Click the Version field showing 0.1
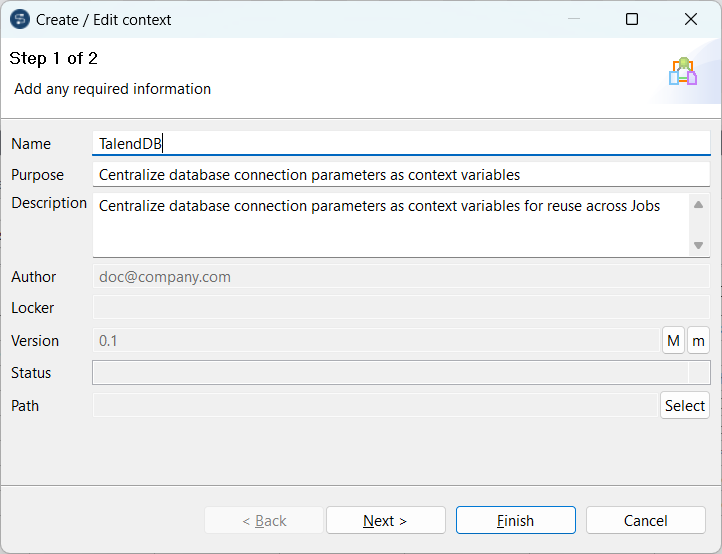The image size is (722, 554). (375, 341)
